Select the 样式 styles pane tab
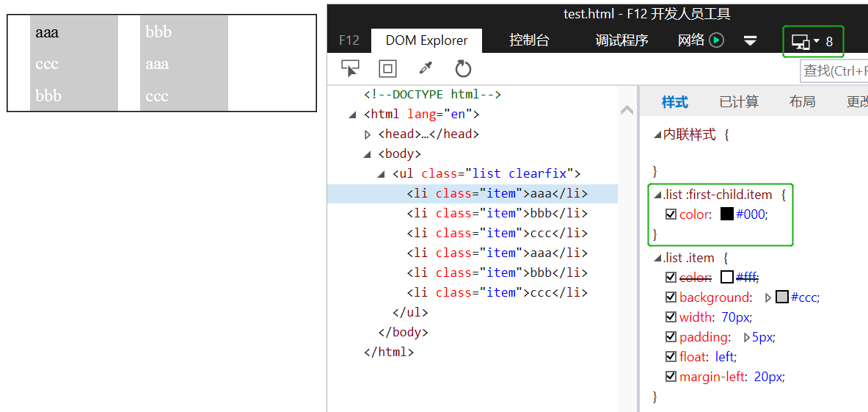The image size is (868, 412). 675,102
